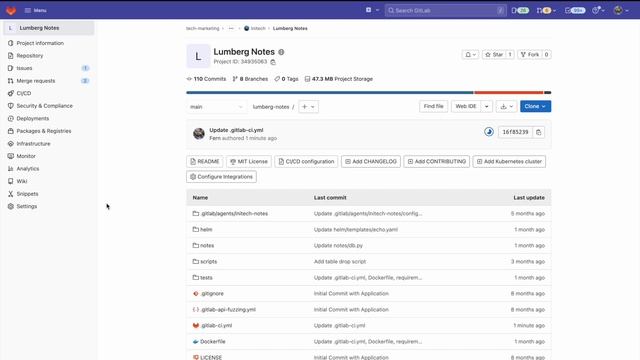The height and width of the screenshot is (360, 640).
Task: Focus the Search GitLab field
Action: click(445, 10)
